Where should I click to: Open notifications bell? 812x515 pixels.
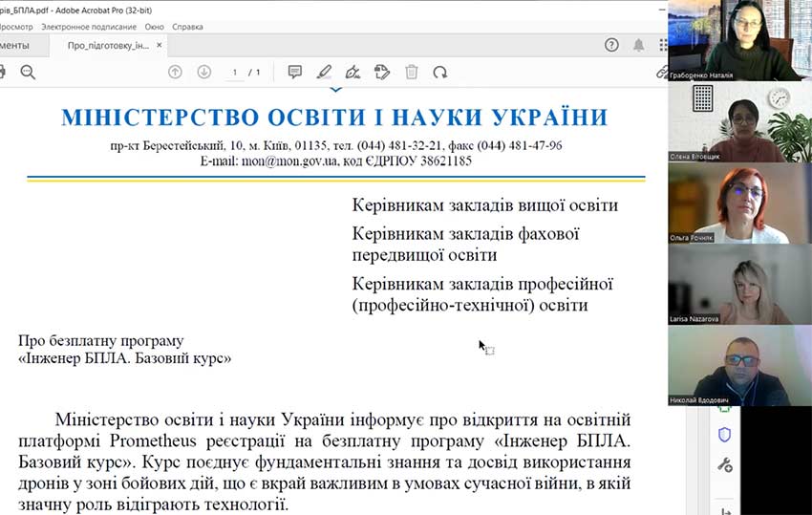638,45
